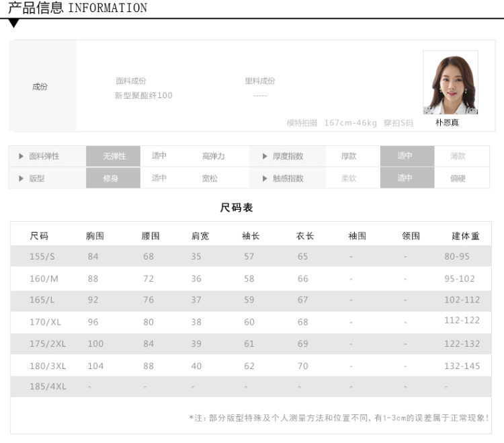Image resolution: width=504 pixels, height=443 pixels.
Task: Select 高弹力 in the 面料弹性 row
Action: (x=213, y=156)
